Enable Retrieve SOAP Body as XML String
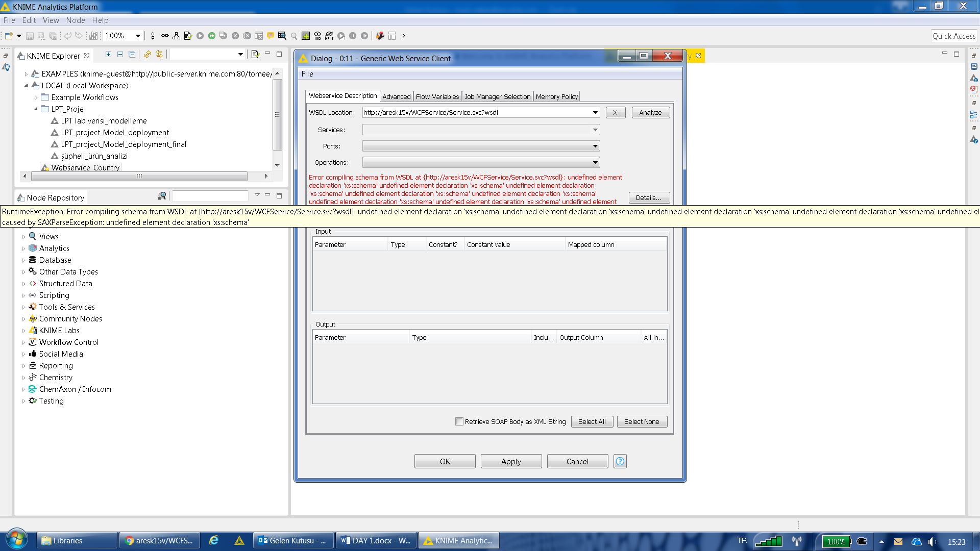980x551 pixels. (x=459, y=421)
